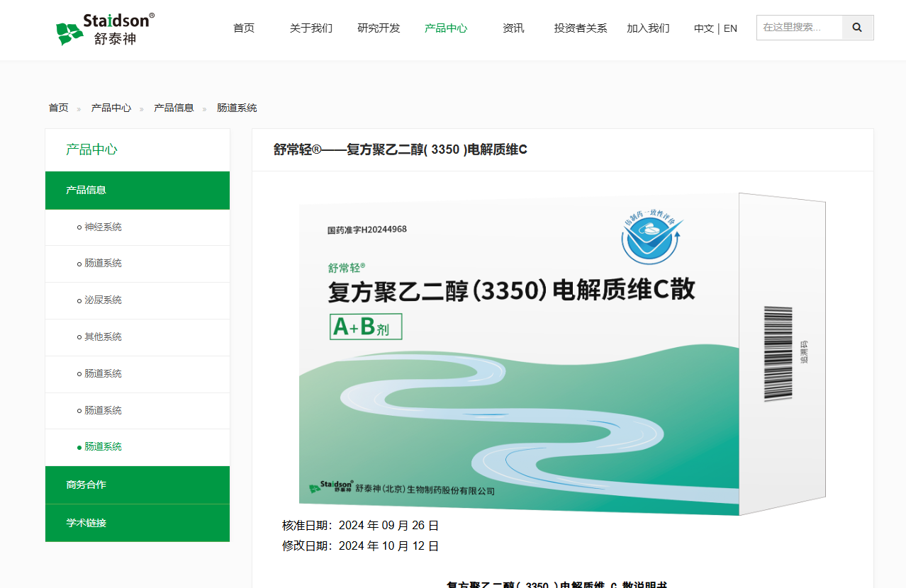906x588 pixels.
Task: Go to 研究开发 in top navigation
Action: pos(379,28)
